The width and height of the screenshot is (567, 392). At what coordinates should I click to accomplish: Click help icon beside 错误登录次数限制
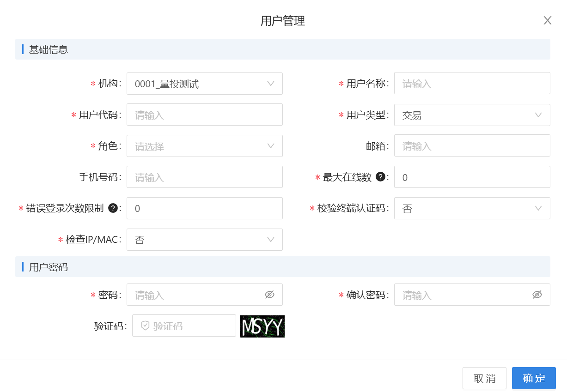point(113,208)
